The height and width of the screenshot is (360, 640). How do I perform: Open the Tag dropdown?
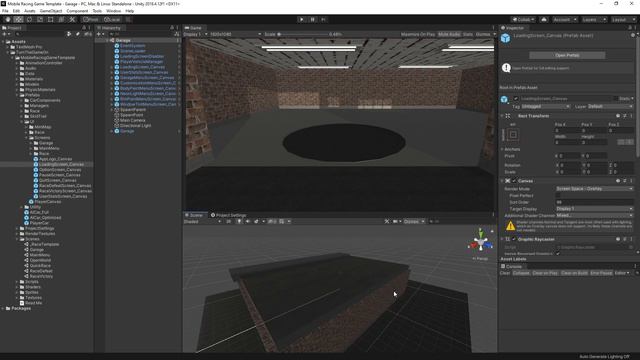(546, 107)
